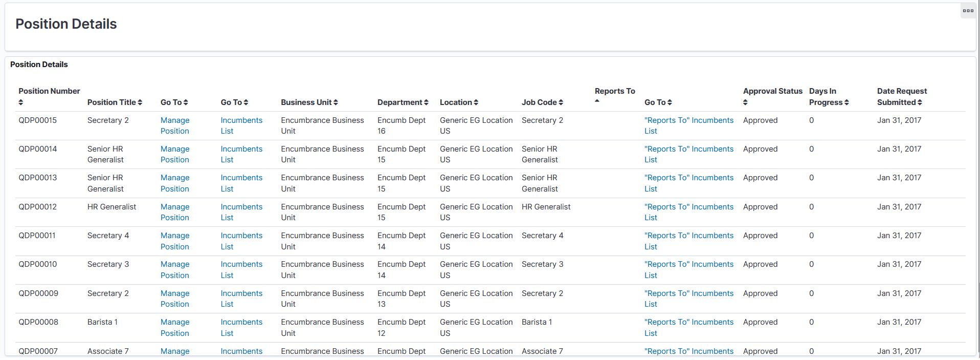This screenshot has width=980, height=360.
Task: Sort by Department column
Action: 426,102
